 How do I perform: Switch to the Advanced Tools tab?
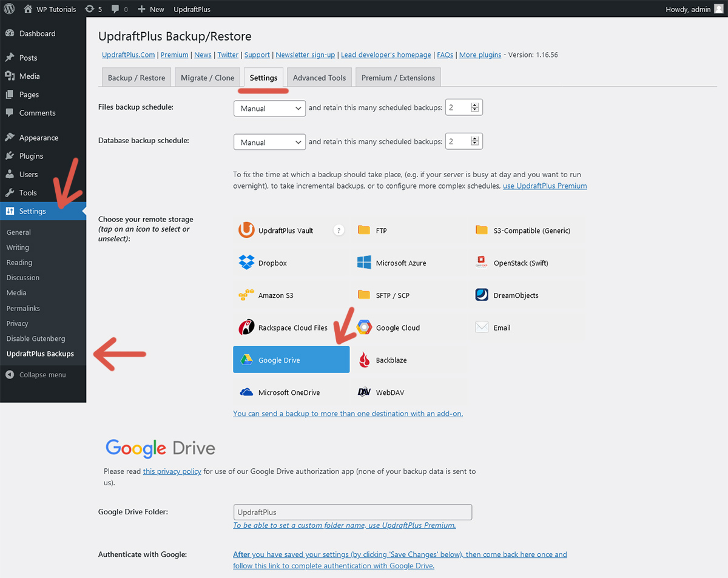coord(319,78)
